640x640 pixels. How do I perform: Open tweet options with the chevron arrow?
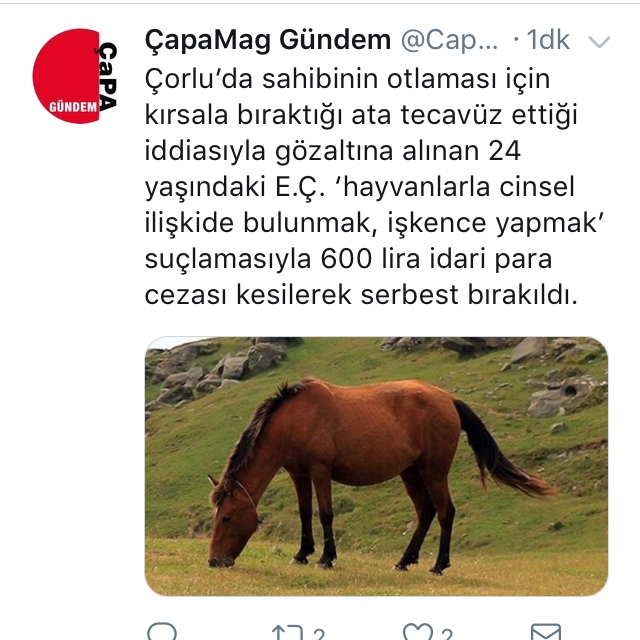point(599,41)
